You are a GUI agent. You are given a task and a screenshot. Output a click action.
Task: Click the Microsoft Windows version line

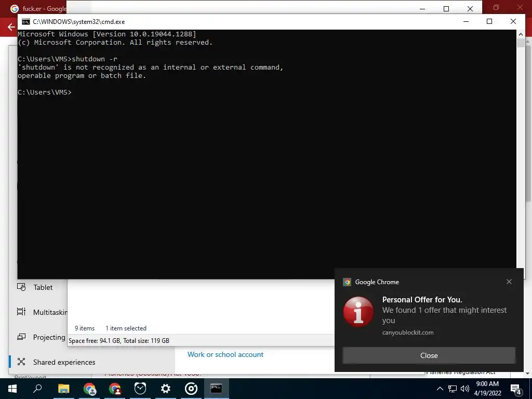[107, 34]
